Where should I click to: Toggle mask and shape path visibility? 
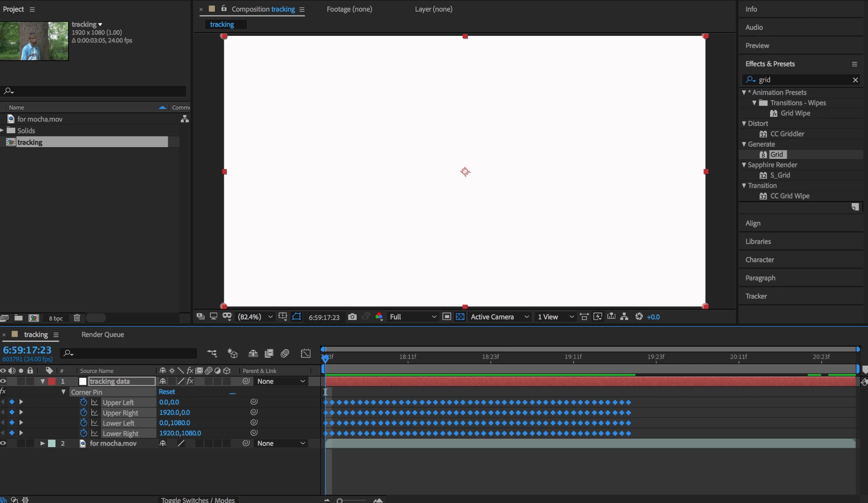pos(296,317)
